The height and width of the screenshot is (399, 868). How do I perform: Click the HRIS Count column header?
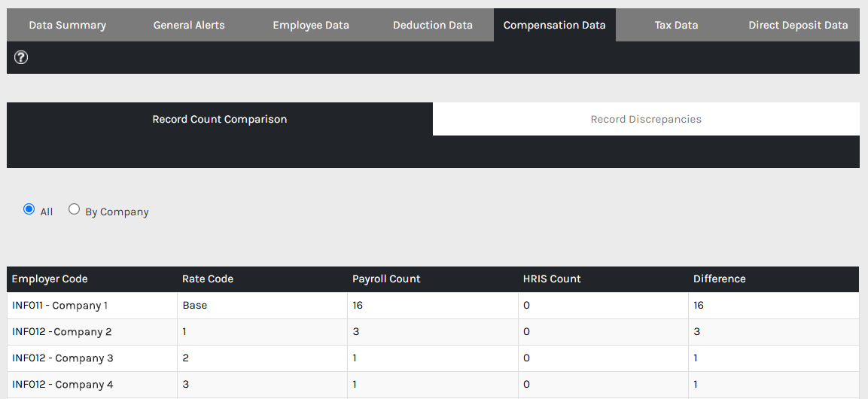coord(604,279)
